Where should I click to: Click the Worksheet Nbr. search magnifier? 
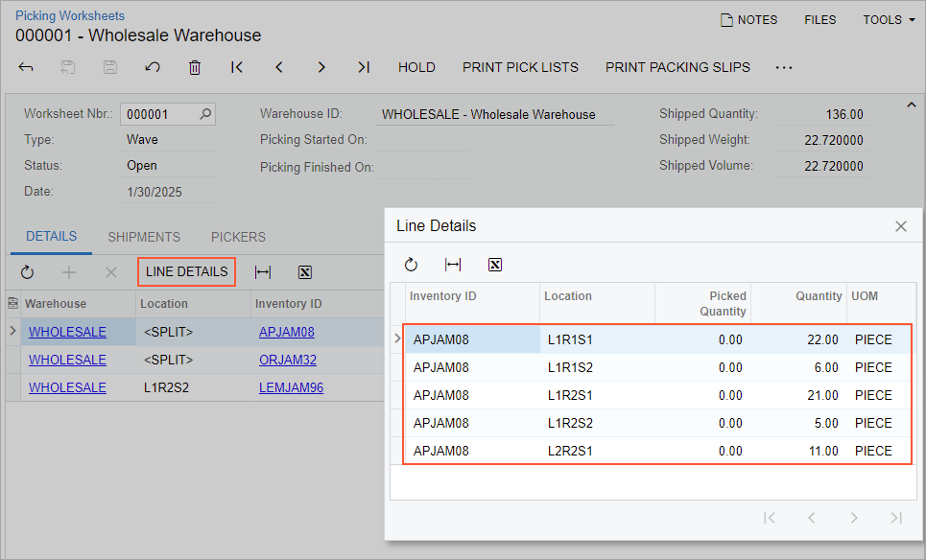[205, 114]
